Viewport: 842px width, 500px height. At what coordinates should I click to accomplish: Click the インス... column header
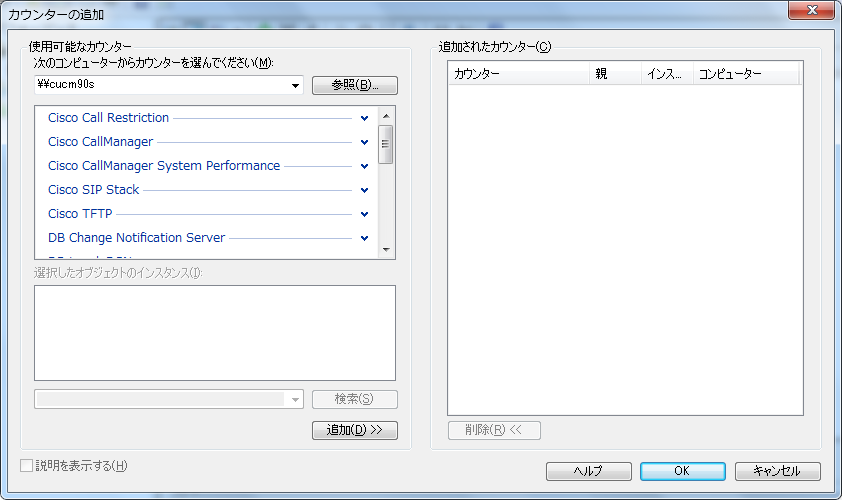pos(667,74)
